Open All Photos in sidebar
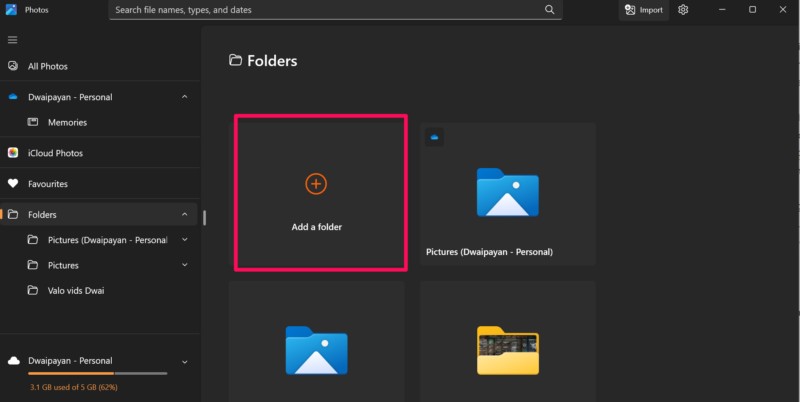800x402 pixels. [x=47, y=66]
